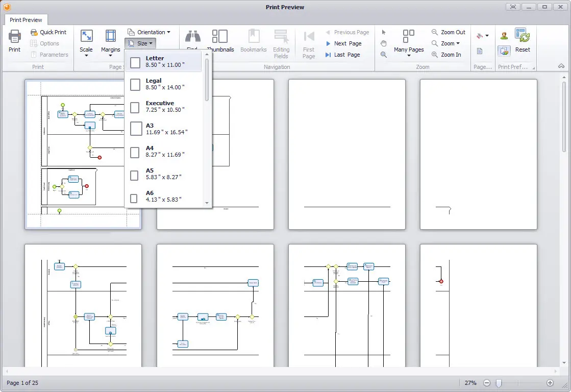Expand the Orientation dropdown
Viewport: 571px width, 392px height.
pos(149,32)
